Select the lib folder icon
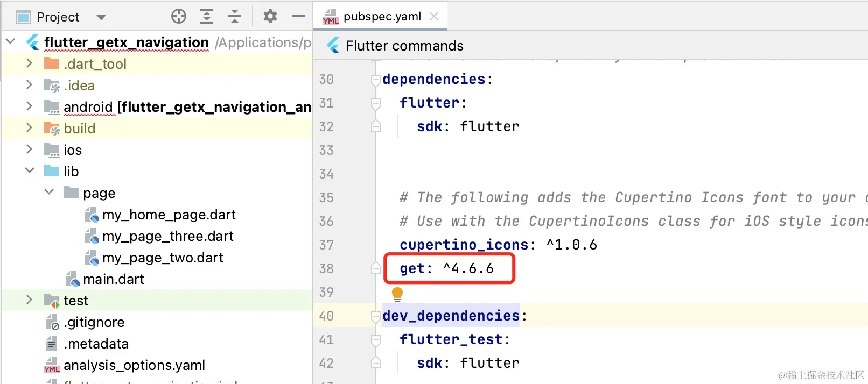The image size is (868, 384). (52, 171)
